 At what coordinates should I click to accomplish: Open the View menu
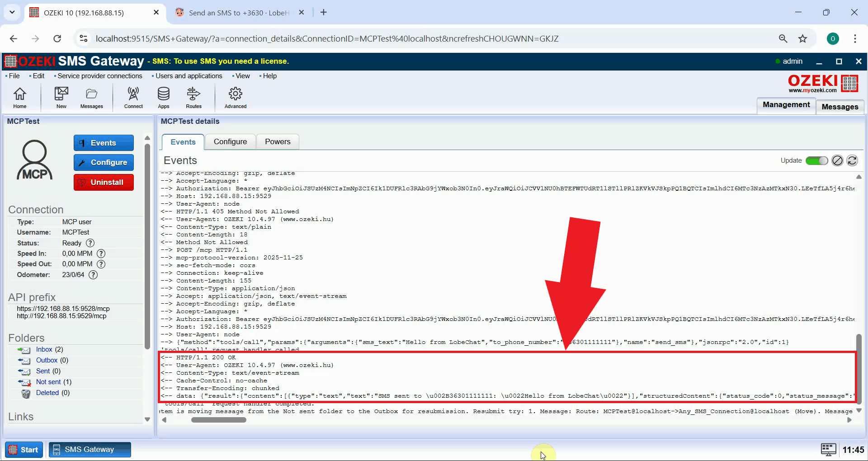pyautogui.click(x=242, y=76)
